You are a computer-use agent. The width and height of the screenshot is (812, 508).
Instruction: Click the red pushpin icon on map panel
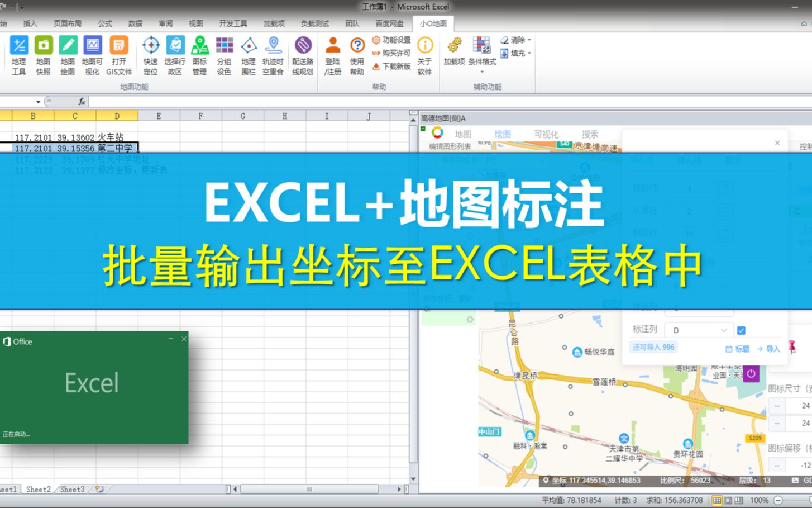coord(792,346)
